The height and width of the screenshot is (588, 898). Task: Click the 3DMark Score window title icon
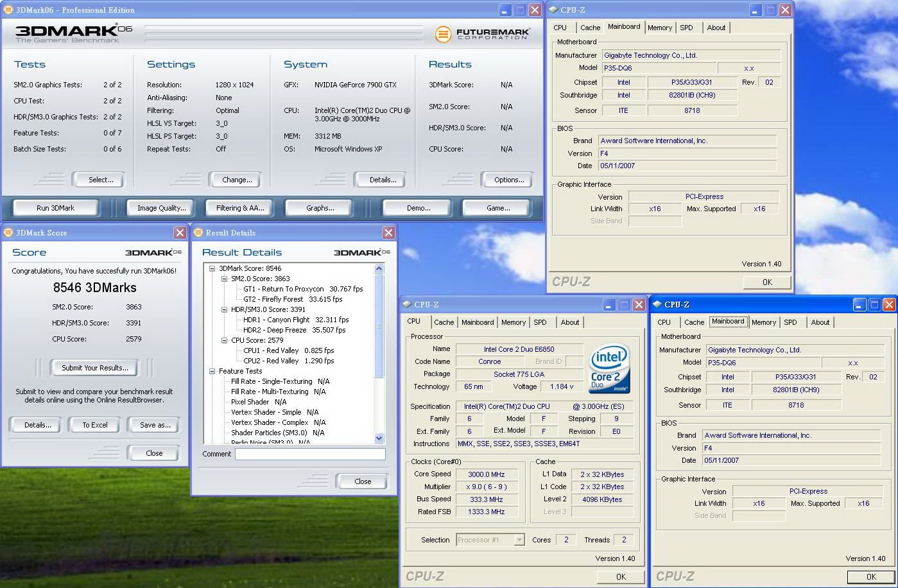coord(8,232)
